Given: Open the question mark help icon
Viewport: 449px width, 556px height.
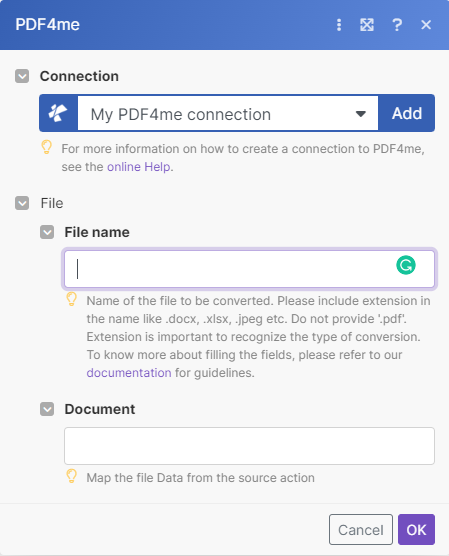Looking at the screenshot, I should tap(397, 25).
